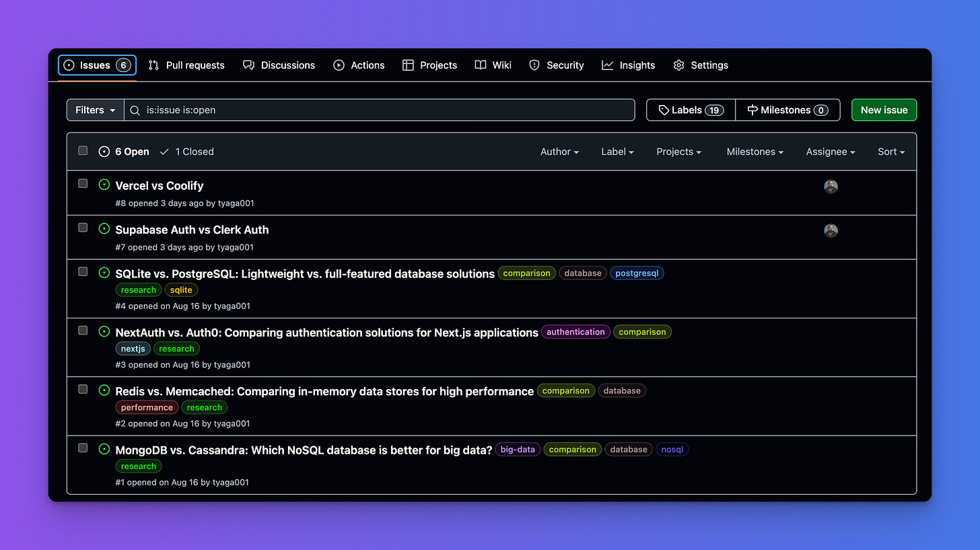Click the nextjs label tag

[133, 349]
